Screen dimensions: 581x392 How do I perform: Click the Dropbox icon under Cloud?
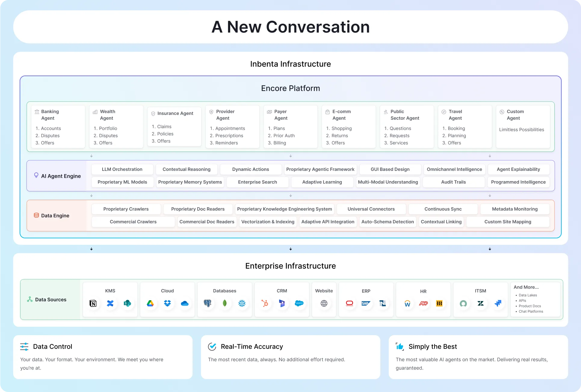pos(167,303)
